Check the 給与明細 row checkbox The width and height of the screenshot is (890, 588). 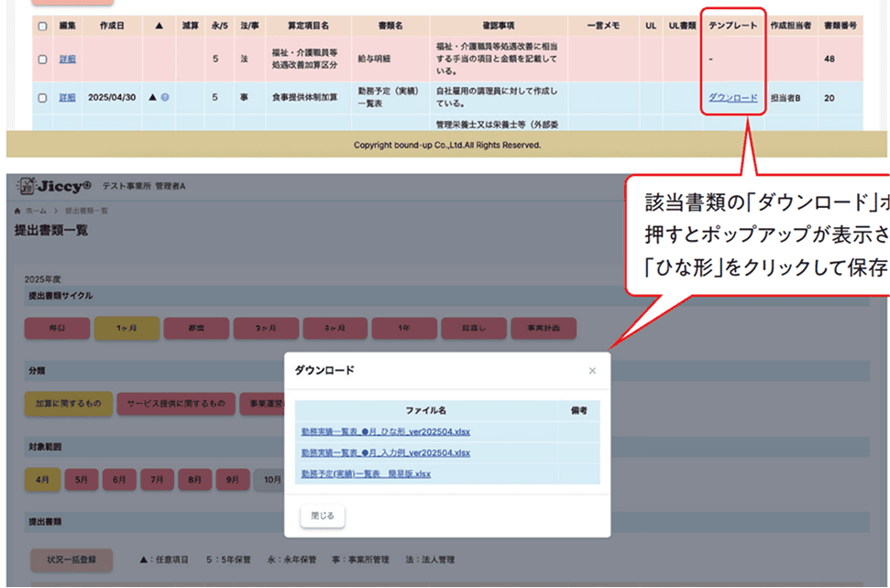click(x=43, y=60)
